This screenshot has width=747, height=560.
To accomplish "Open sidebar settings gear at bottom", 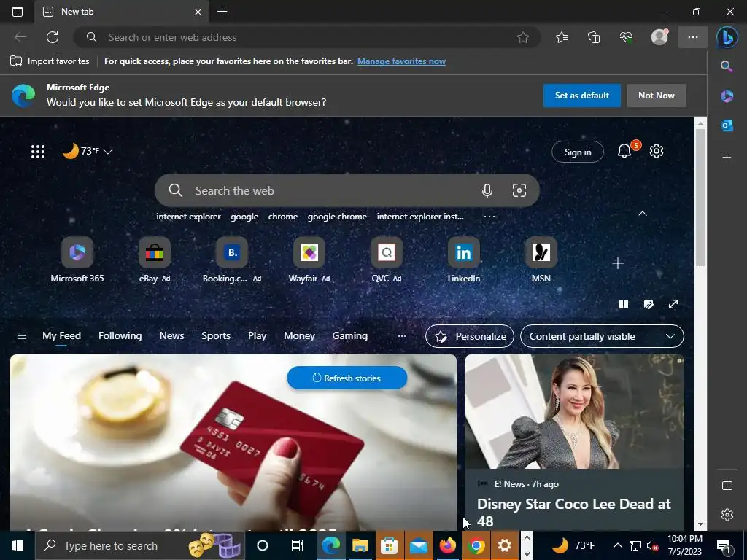I will pyautogui.click(x=727, y=514).
